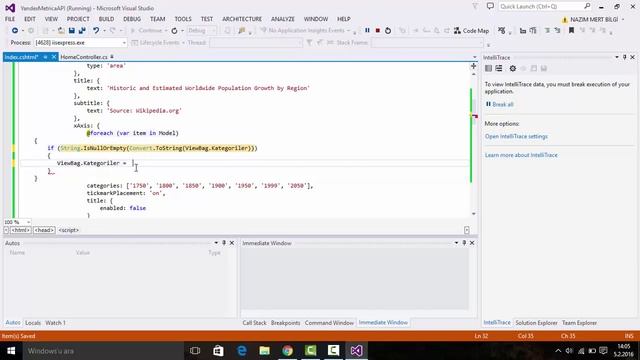Pin the Autos panel with the pushpin
The image size is (640, 360).
point(224,243)
